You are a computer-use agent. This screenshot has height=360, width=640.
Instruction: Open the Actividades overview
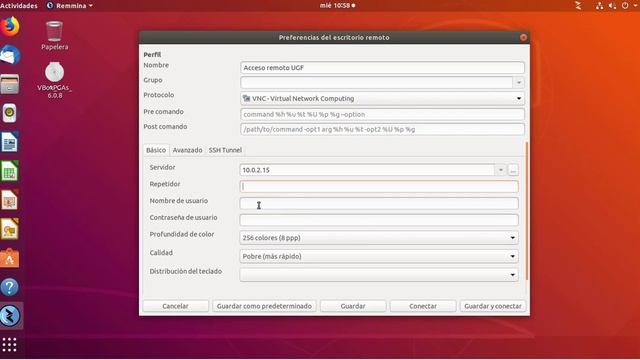click(x=19, y=6)
